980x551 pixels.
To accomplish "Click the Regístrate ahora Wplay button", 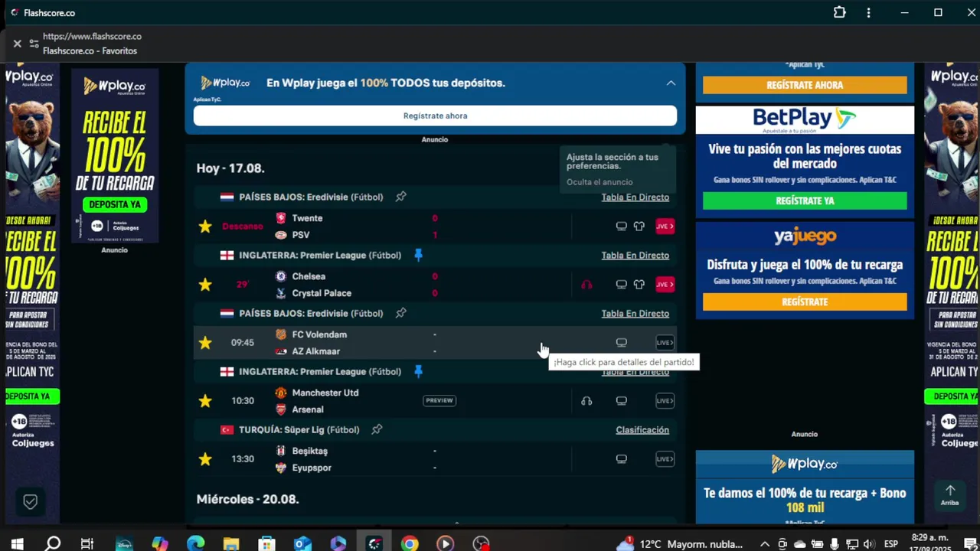I will click(x=435, y=116).
